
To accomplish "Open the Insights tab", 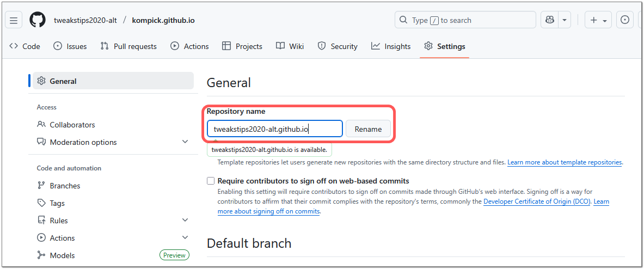I will pos(391,46).
